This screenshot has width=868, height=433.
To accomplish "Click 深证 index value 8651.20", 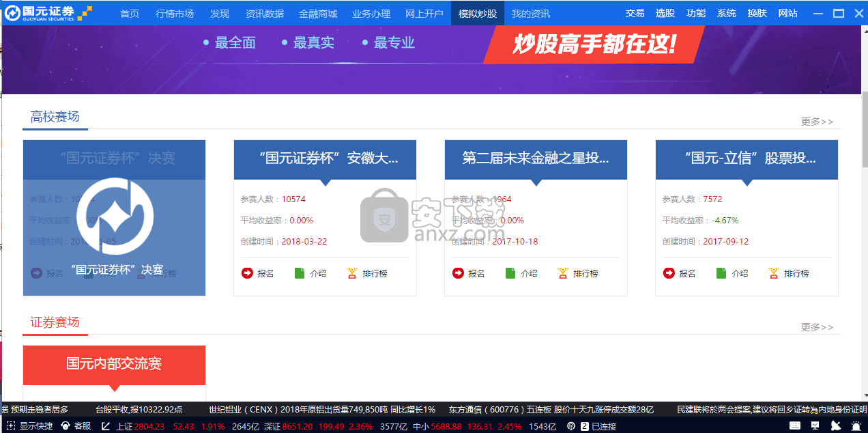I will click(x=298, y=426).
